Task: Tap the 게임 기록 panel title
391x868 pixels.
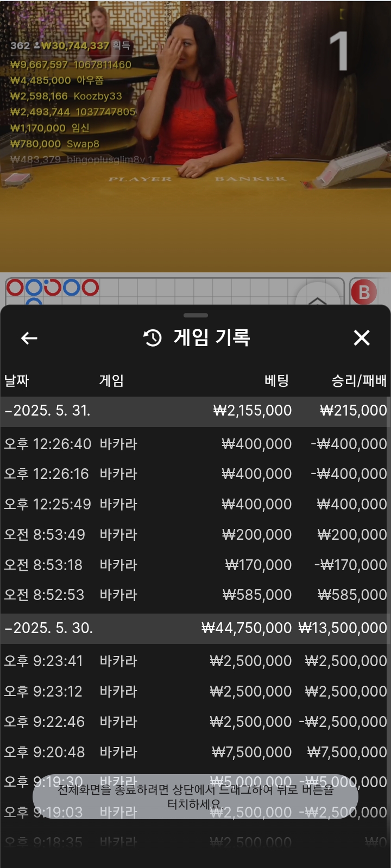Action: [212, 337]
